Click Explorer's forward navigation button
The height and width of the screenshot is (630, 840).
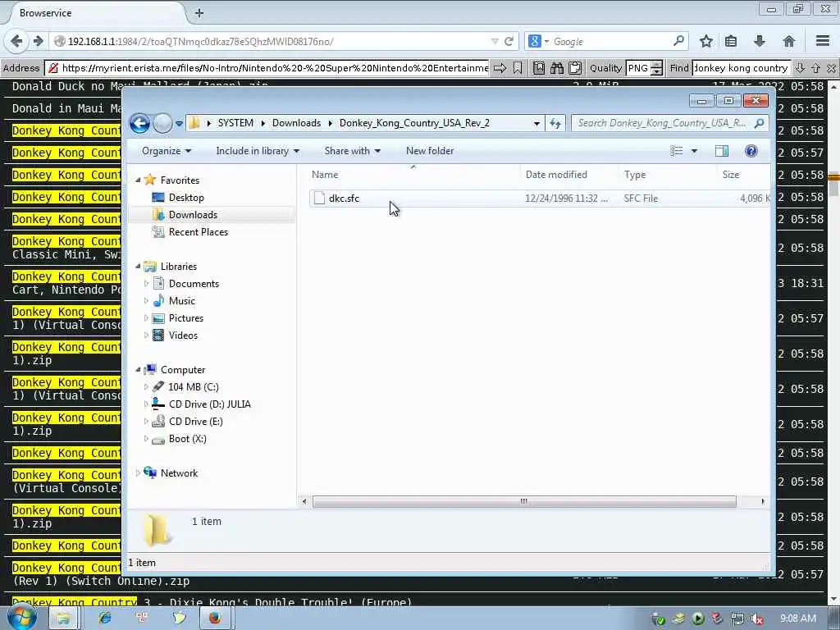coord(162,123)
